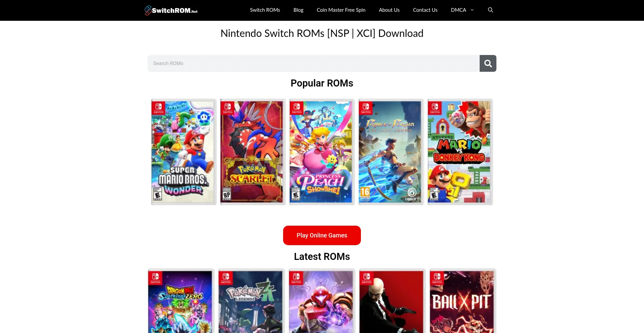Select Super Mario Bros. Wonder cover
The image size is (644, 333).
[183, 152]
